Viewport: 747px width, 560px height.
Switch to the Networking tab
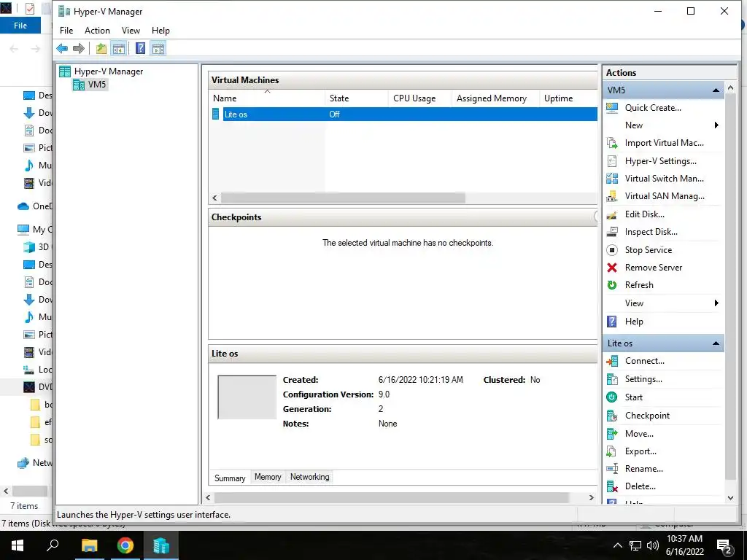click(x=309, y=477)
